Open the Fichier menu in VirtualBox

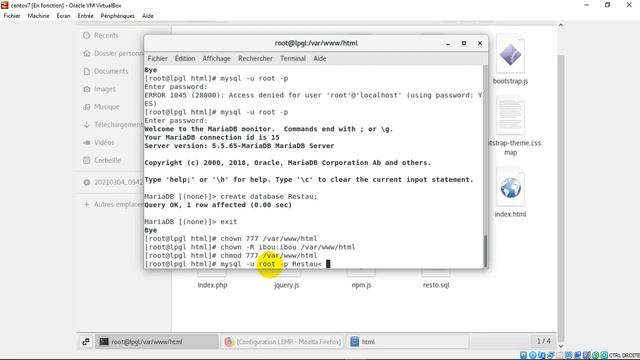click(12, 16)
